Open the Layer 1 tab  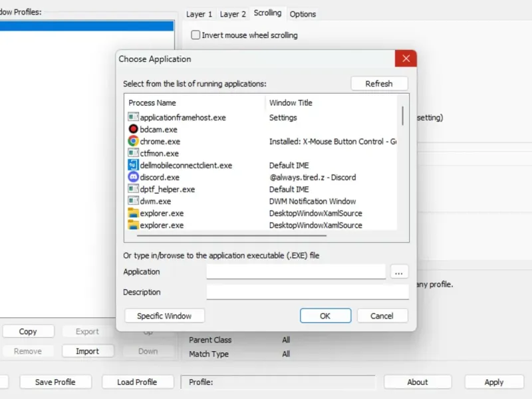199,14
